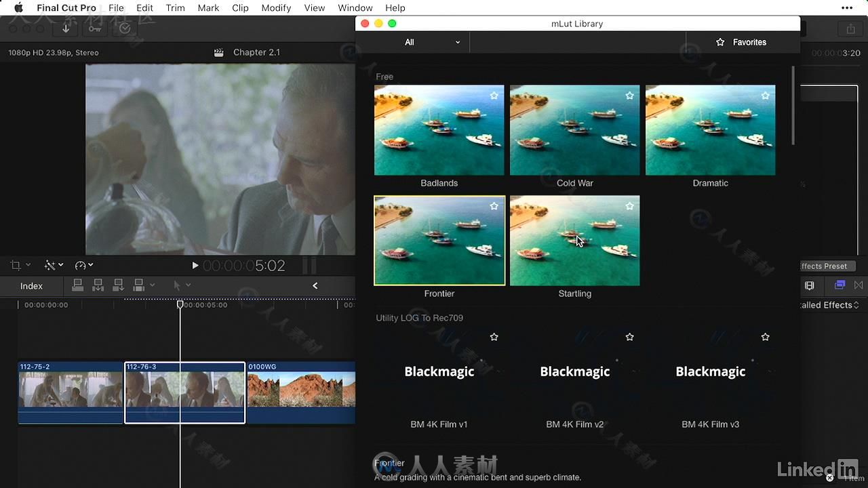Expand enhancement wand options chevron
Screen dimensions: 868x488
click(x=60, y=265)
